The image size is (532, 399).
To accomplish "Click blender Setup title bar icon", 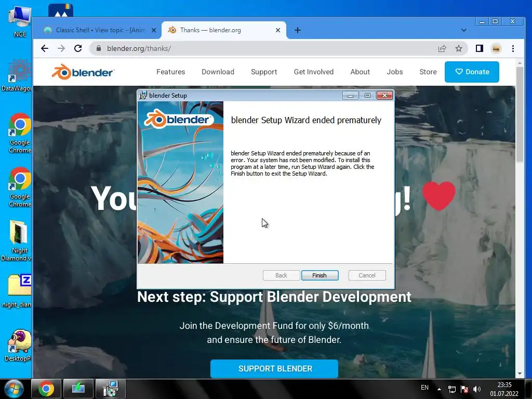I will [143, 96].
